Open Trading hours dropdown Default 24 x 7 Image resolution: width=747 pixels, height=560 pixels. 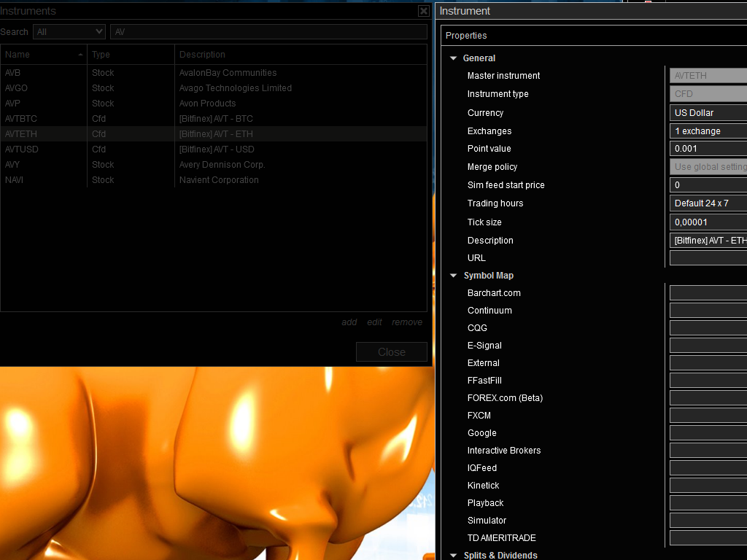(x=708, y=203)
